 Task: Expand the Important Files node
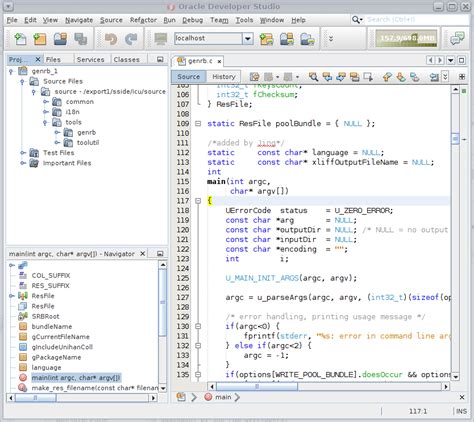pos(23,163)
